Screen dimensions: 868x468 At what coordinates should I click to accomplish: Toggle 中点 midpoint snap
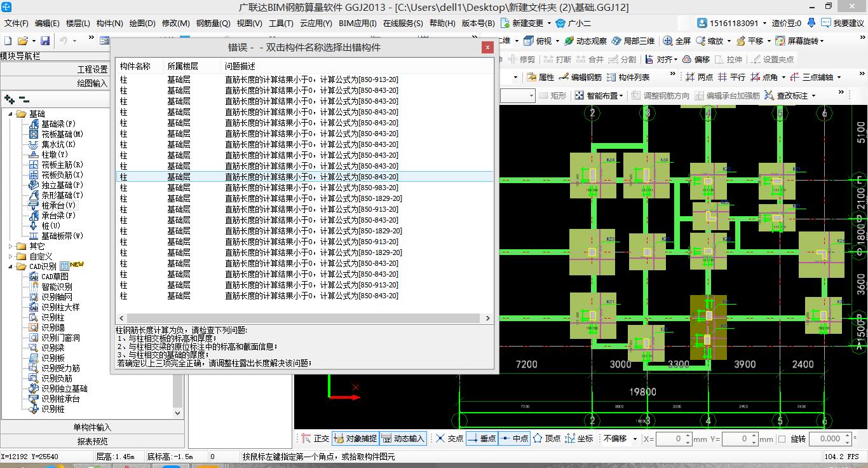click(514, 438)
